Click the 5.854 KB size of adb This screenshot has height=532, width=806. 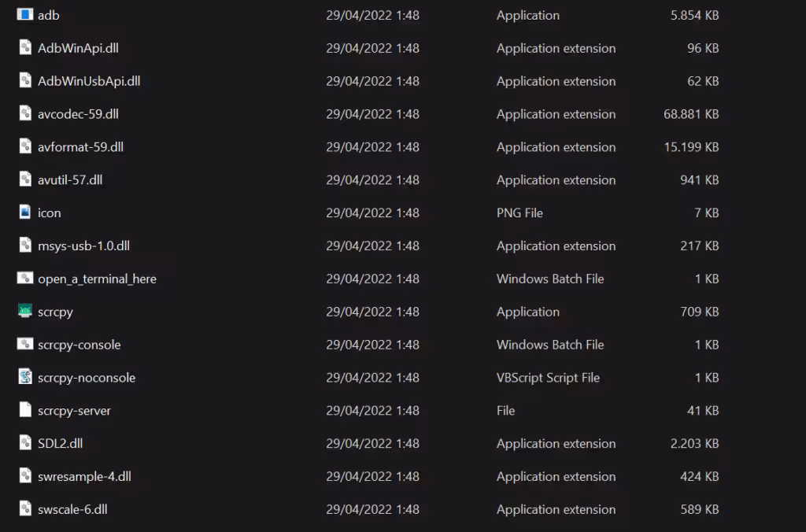(694, 16)
